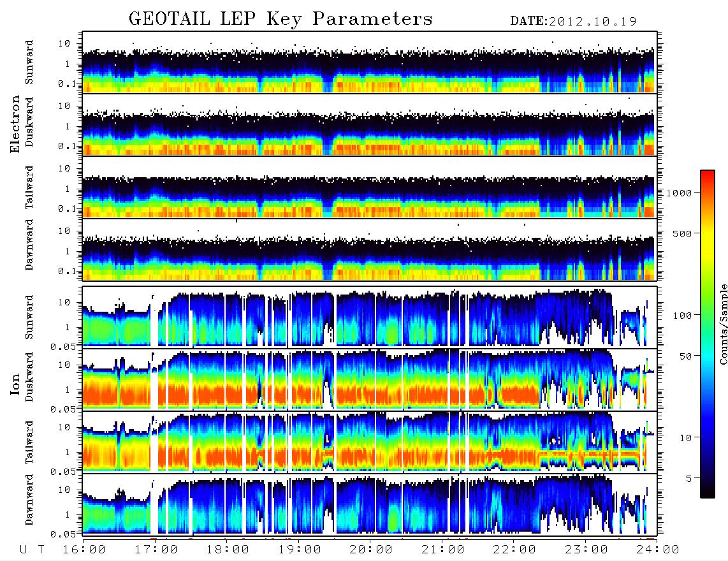Image resolution: width=728 pixels, height=561 pixels.
Task: Click the Ion Sunward spectrogram panel
Action: click(370, 317)
